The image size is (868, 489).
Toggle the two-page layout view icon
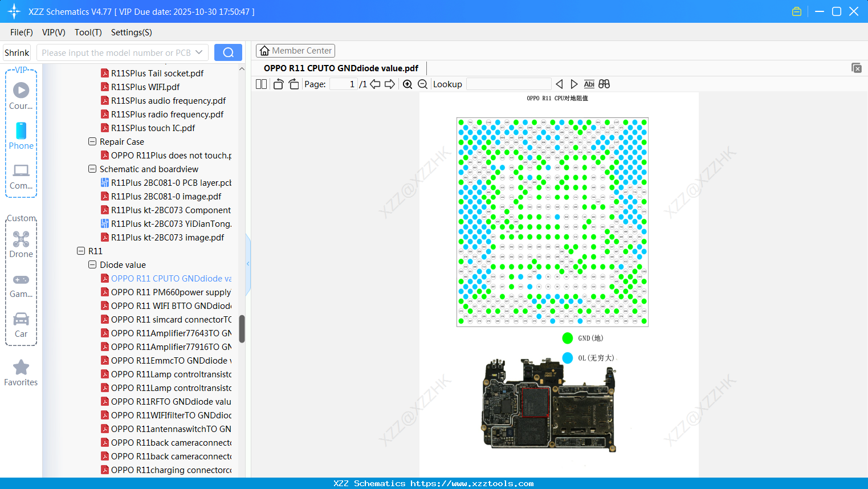[261, 84]
